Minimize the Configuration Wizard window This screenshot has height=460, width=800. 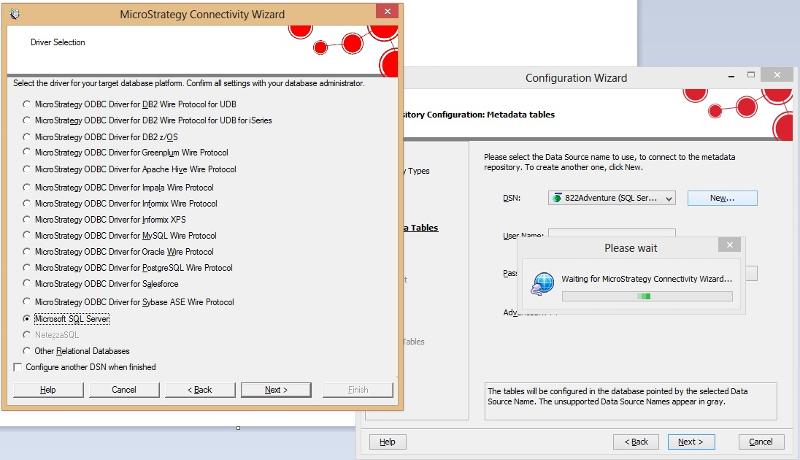(x=731, y=76)
